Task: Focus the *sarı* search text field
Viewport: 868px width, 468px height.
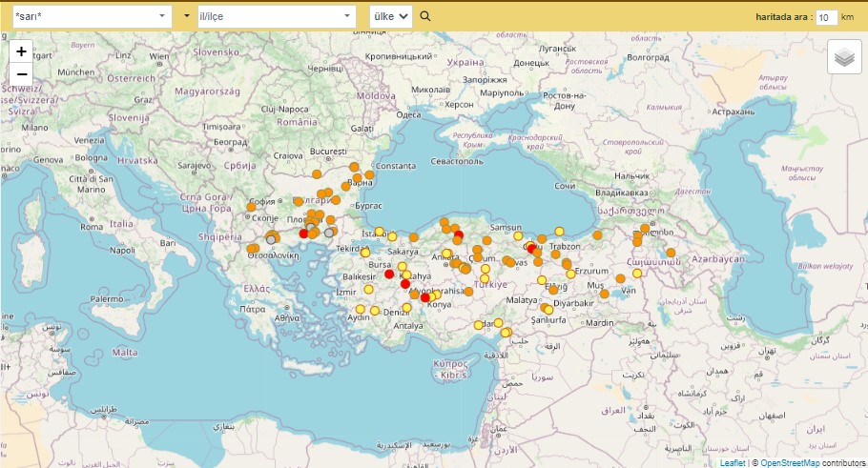Action: pyautogui.click(x=81, y=16)
